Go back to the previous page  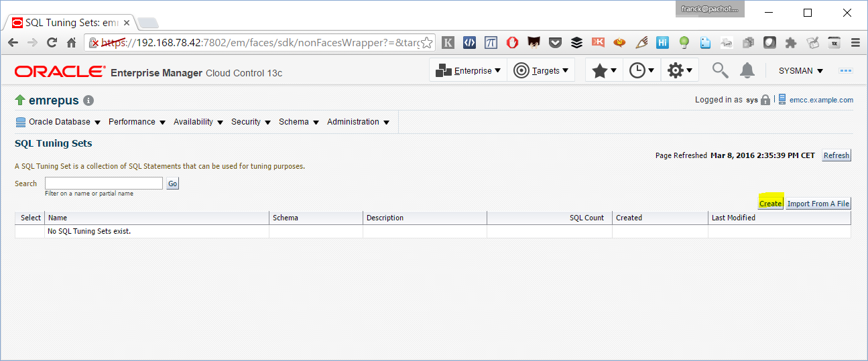(x=13, y=42)
